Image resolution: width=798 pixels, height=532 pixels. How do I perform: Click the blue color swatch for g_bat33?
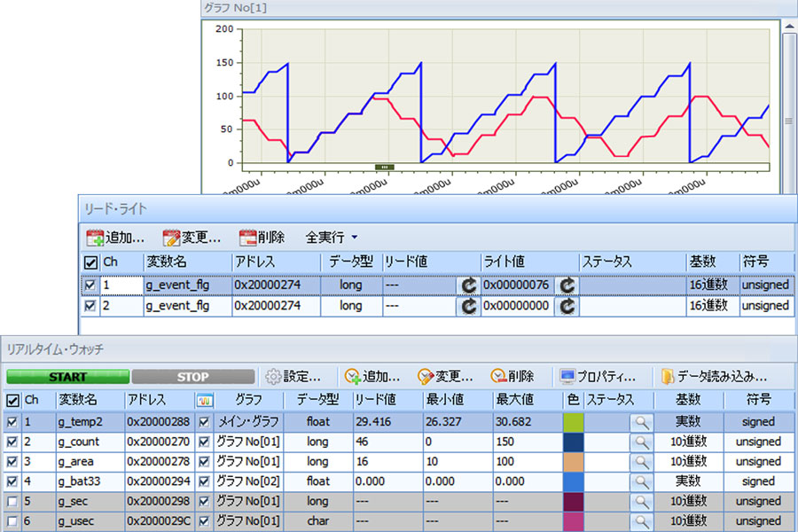pos(574,481)
